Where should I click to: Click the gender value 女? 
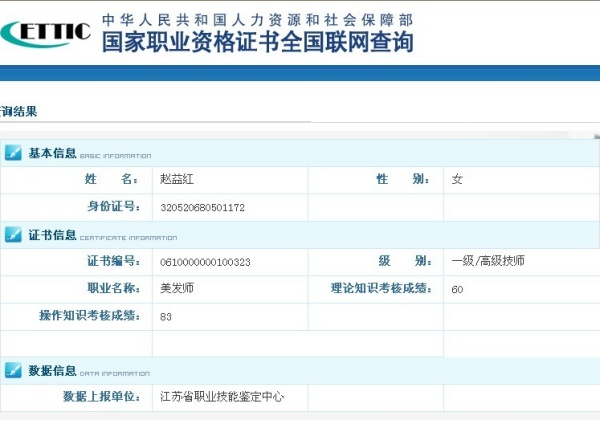(457, 180)
